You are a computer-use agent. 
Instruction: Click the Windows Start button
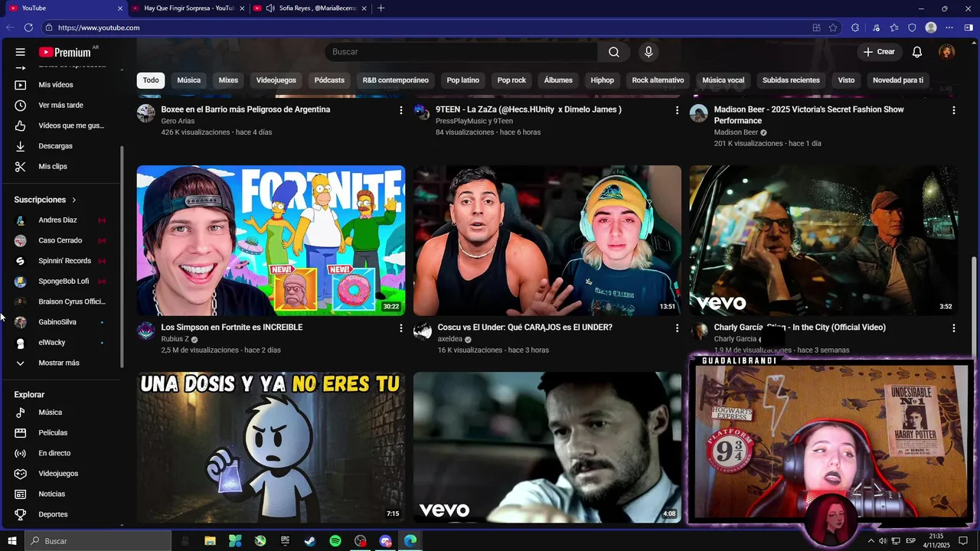tap(12, 541)
